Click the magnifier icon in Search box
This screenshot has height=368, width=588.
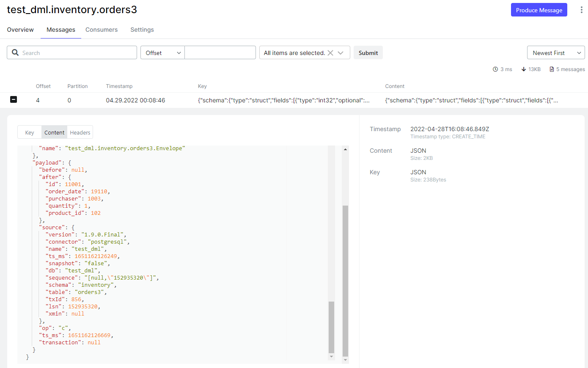tap(15, 52)
